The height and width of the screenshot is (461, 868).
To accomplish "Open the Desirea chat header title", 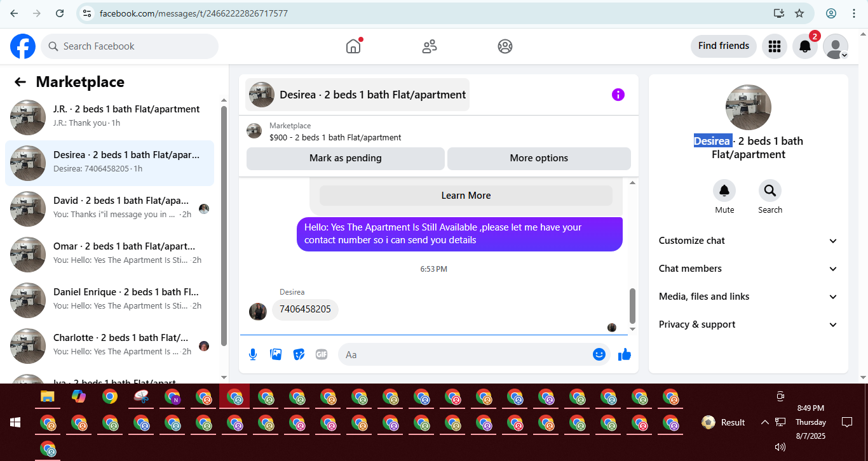I will 358,95.
